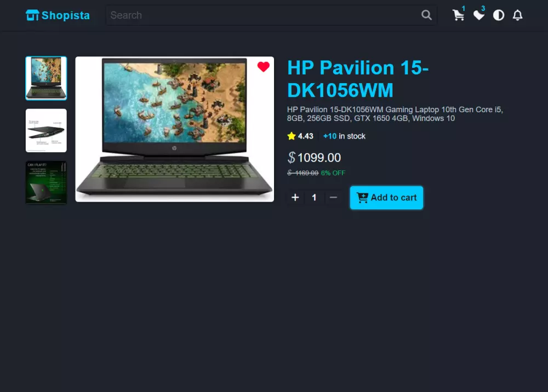
Task: Click the 6% OFF discount label
Action: coord(333,173)
